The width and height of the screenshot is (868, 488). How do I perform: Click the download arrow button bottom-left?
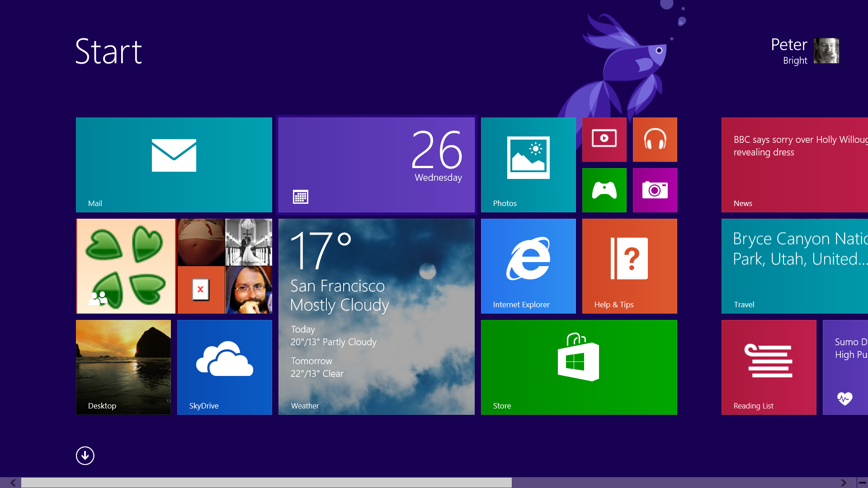85,456
